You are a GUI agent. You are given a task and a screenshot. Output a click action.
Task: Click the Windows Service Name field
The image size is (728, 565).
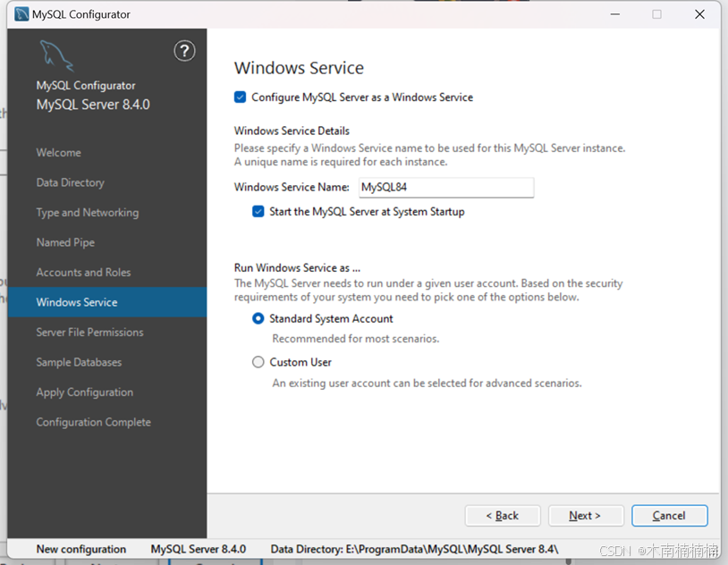446,187
